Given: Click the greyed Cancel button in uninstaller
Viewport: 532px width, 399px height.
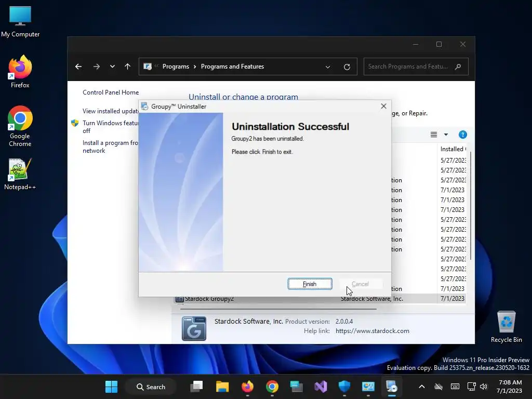Looking at the screenshot, I should click(361, 284).
